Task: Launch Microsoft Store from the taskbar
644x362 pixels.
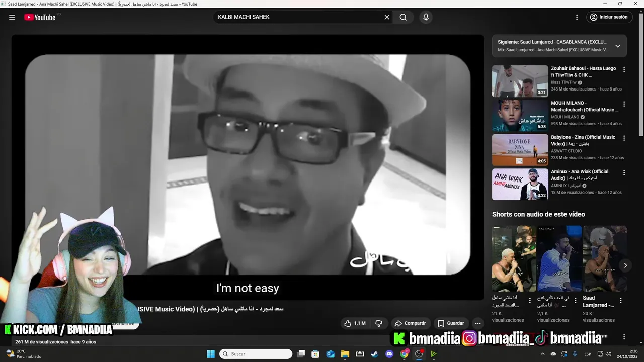Action: pyautogui.click(x=315, y=354)
